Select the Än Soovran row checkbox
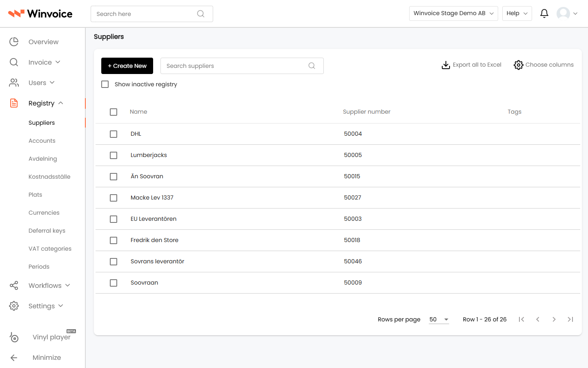This screenshot has width=588, height=368. 114,177
